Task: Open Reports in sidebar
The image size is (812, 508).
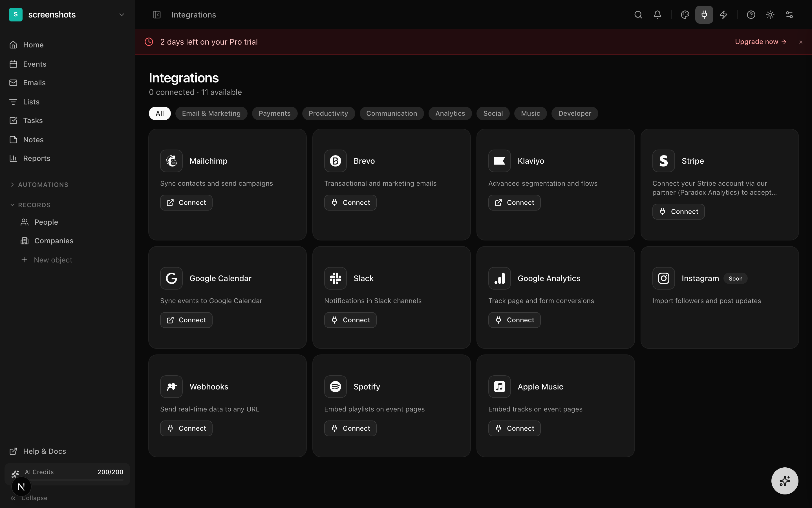Action: tap(67, 158)
